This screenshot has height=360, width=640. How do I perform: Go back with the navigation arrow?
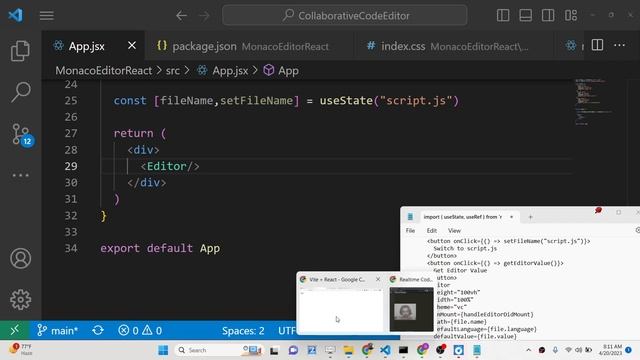coord(181,16)
